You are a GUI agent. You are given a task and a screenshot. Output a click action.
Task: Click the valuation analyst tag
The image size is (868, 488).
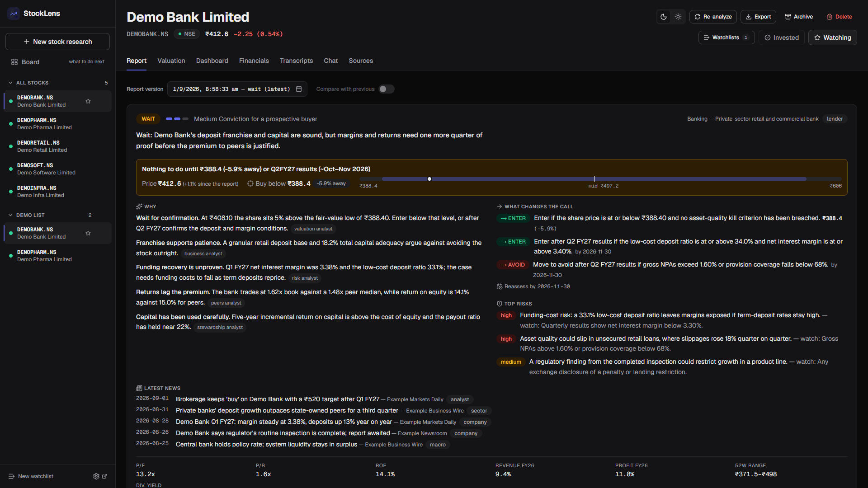pos(313,229)
